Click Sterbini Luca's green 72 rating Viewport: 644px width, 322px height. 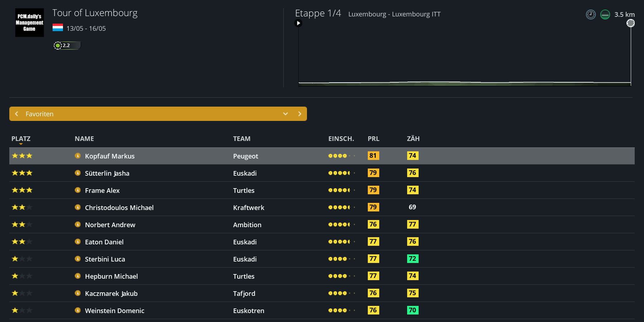tap(413, 259)
